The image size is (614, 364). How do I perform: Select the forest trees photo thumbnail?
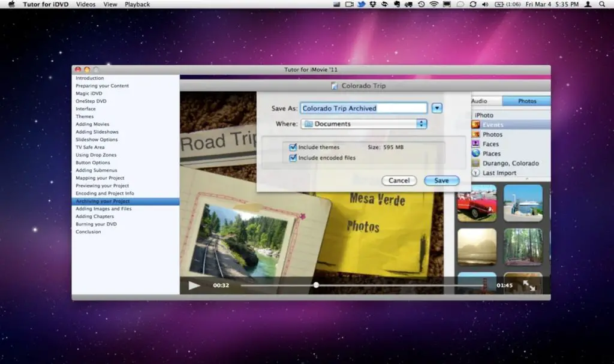coord(523,247)
